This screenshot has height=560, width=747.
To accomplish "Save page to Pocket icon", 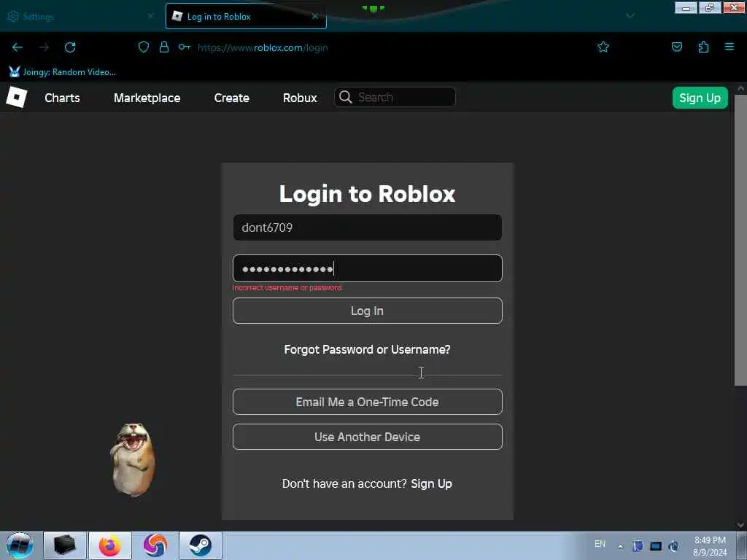I will (677, 47).
